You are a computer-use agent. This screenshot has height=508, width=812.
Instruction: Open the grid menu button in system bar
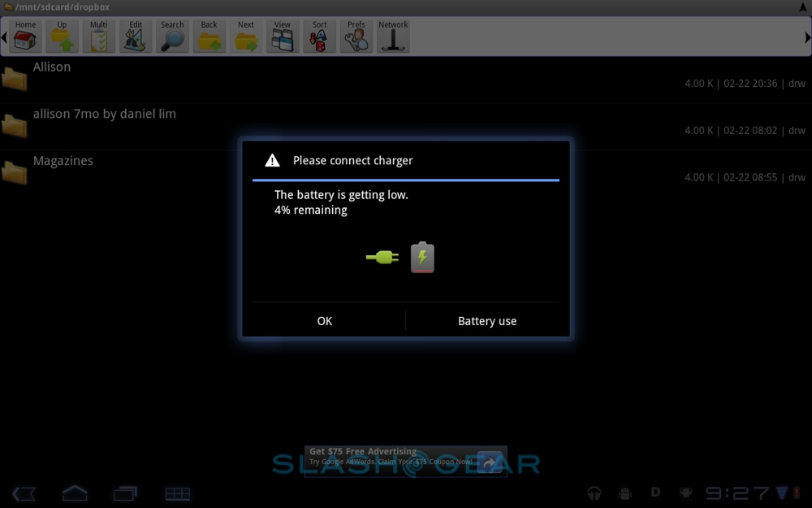(x=177, y=494)
